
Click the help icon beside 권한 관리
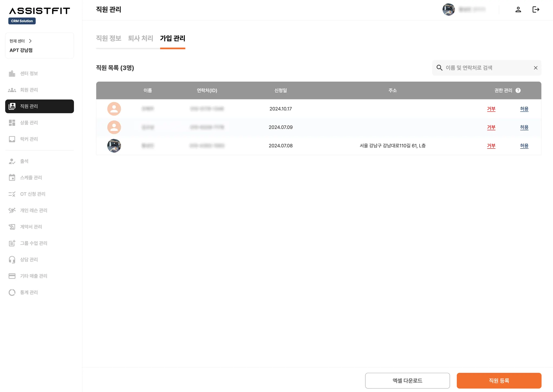pos(518,90)
